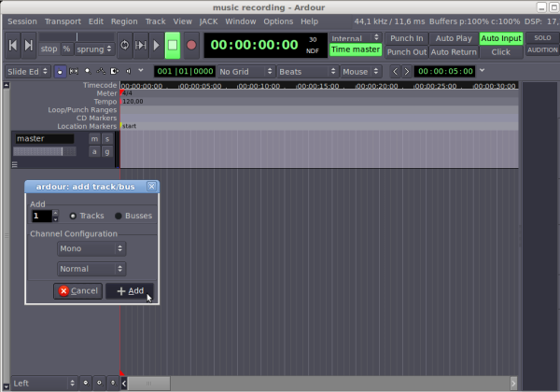560x392 pixels.
Task: Click the Add button in dialog
Action: pos(130,291)
